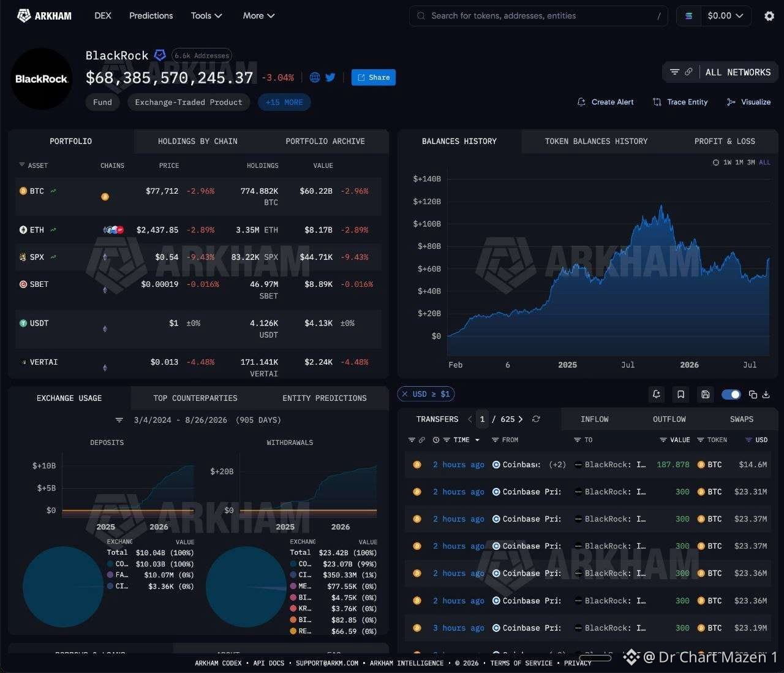Click the link filter icon in transfers header
The height and width of the screenshot is (673, 784).
coord(421,440)
